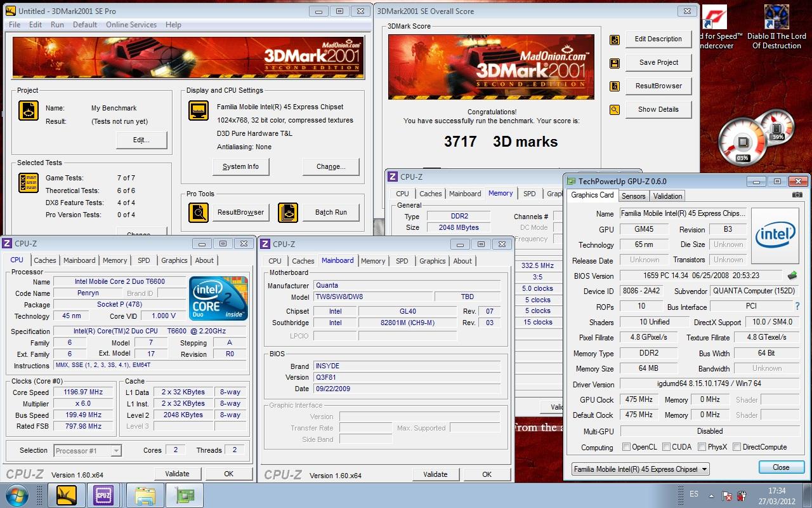Click ResultBrowser button in Pro Tools
812x508 pixels.
click(x=240, y=212)
